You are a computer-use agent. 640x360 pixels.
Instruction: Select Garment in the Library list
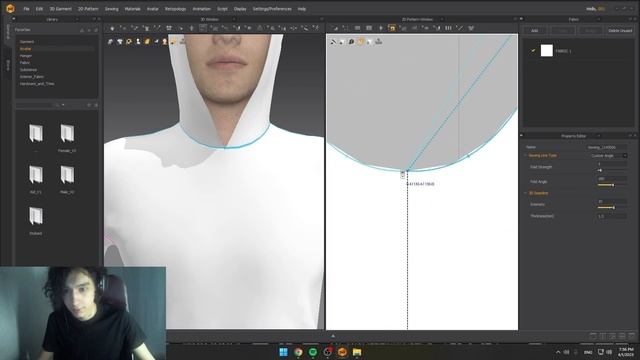coord(27,42)
